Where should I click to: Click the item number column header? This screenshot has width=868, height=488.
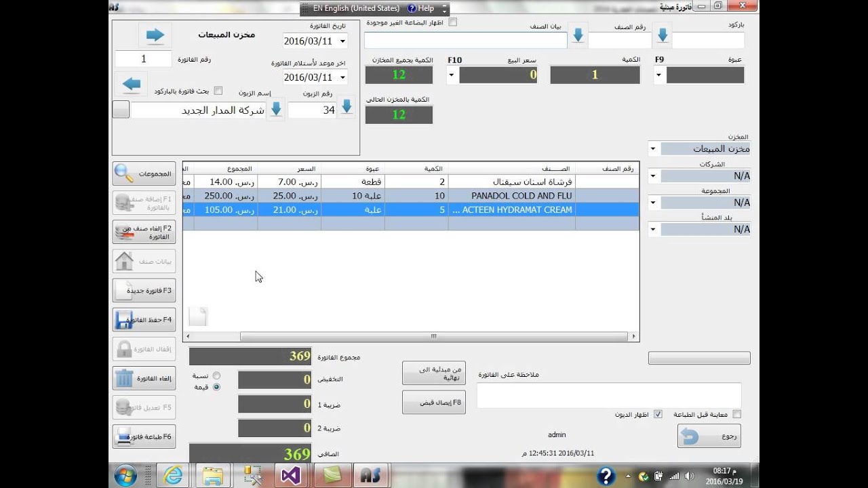(x=607, y=168)
